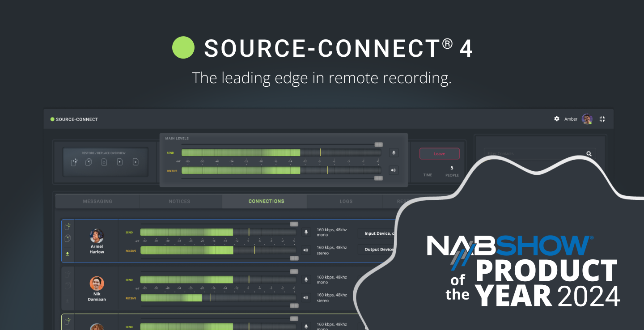Click the download icon in Armel Harlow's row
Image resolution: width=644 pixels, height=330 pixels.
(68, 254)
